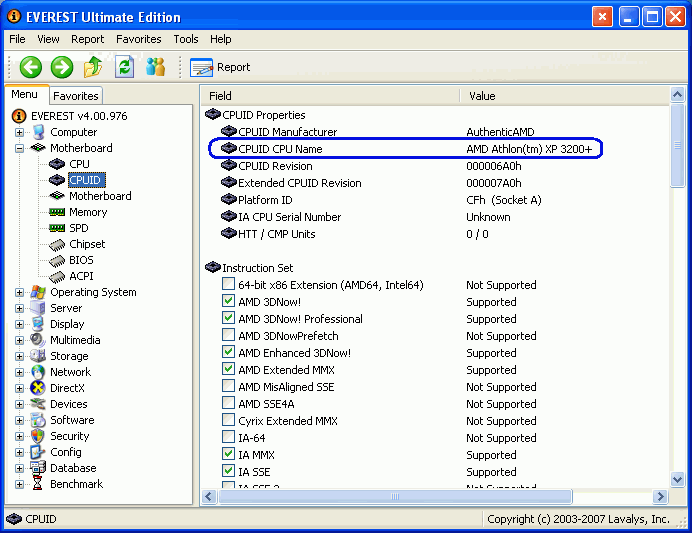
Task: Toggle the AMD MisAligned SSE checkbox
Action: [x=228, y=386]
